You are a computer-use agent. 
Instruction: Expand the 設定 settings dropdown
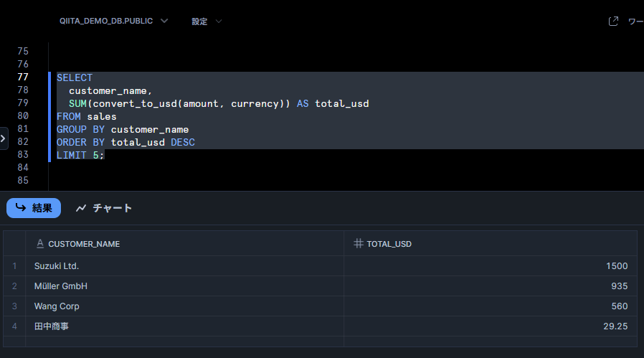coord(207,22)
